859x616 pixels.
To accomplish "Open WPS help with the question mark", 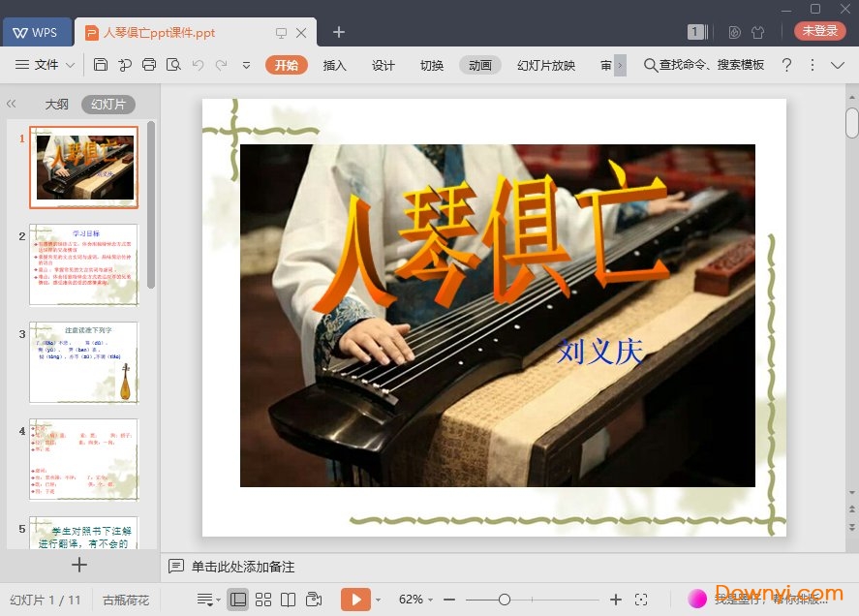I will [x=785, y=66].
